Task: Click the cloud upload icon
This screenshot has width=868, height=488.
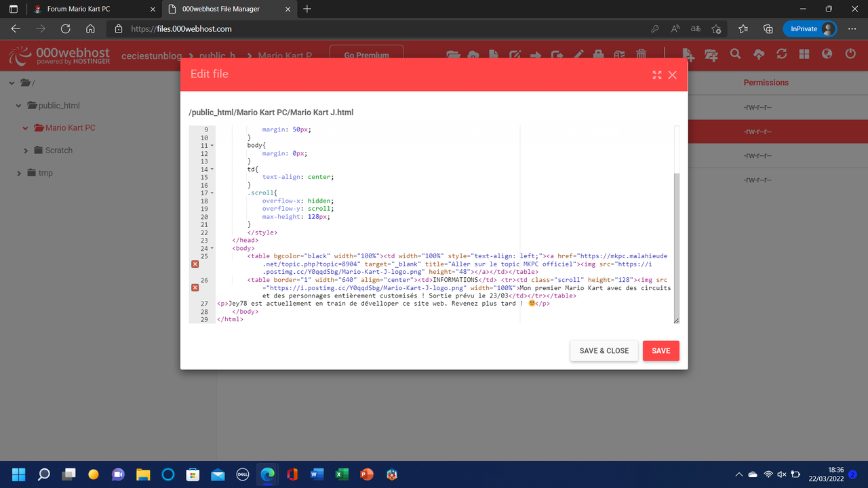Action: [x=759, y=55]
